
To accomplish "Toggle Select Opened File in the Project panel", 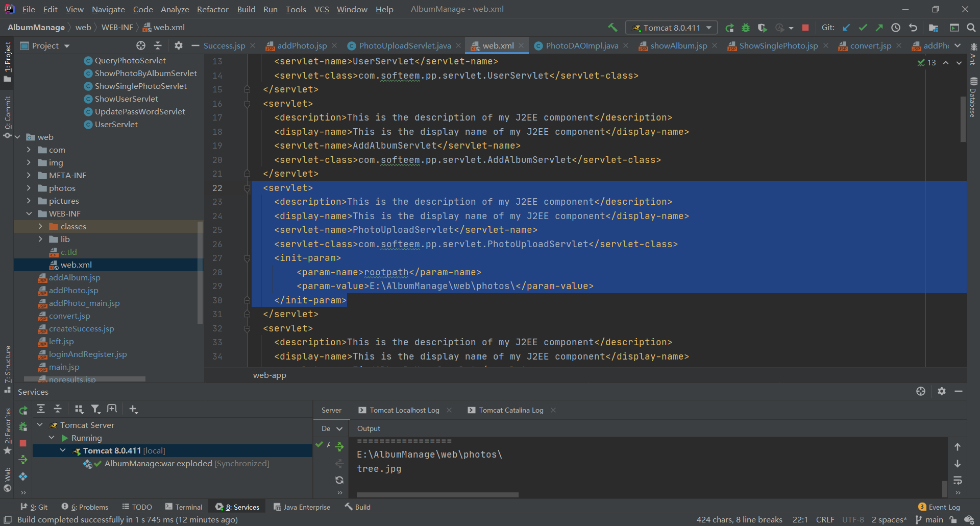I will (x=141, y=45).
